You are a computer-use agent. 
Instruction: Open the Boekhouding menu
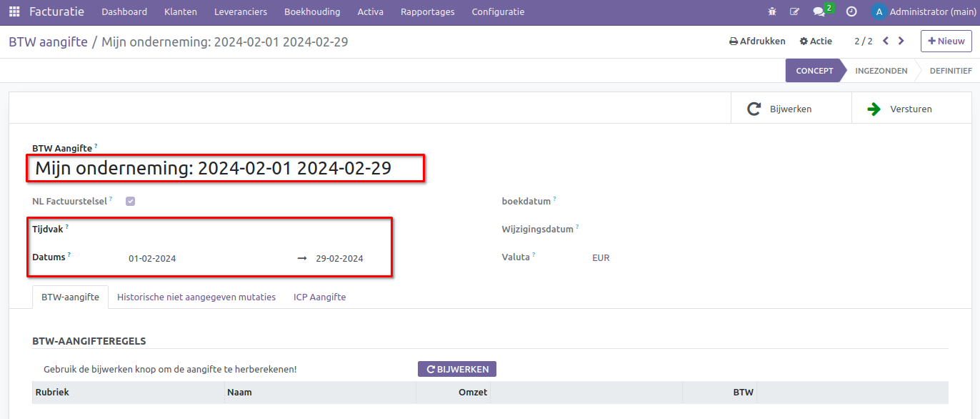click(x=312, y=12)
